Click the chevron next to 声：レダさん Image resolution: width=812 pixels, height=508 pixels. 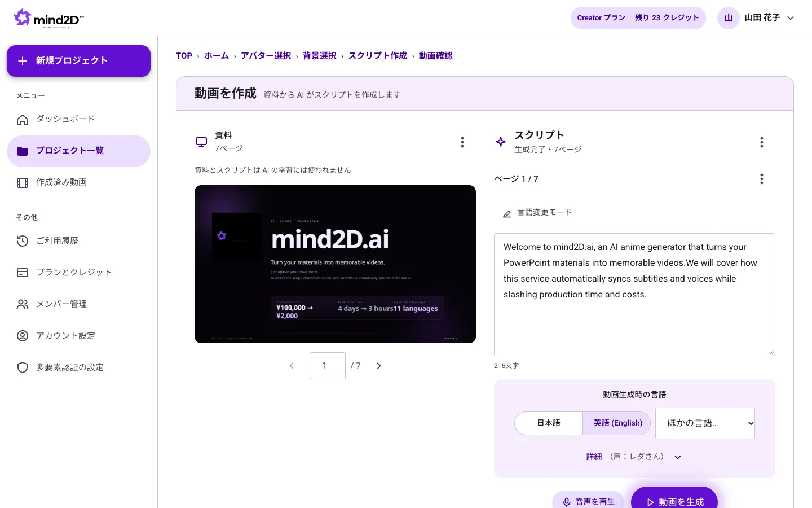(678, 457)
